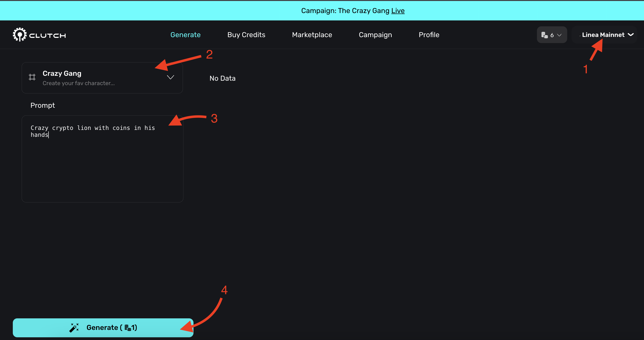Click the chevron beside Linea Mainnet
The width and height of the screenshot is (644, 340).
point(630,35)
